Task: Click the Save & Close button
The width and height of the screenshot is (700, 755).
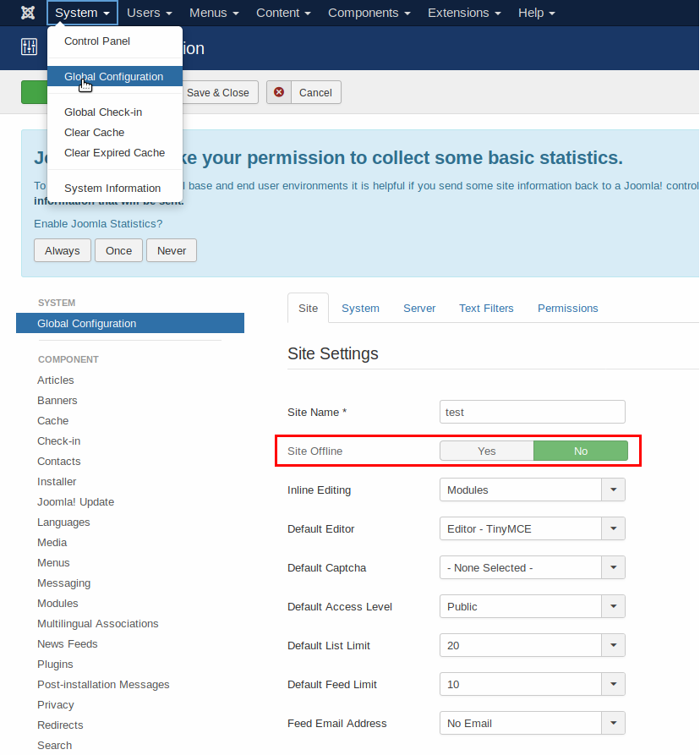Action: click(x=218, y=92)
